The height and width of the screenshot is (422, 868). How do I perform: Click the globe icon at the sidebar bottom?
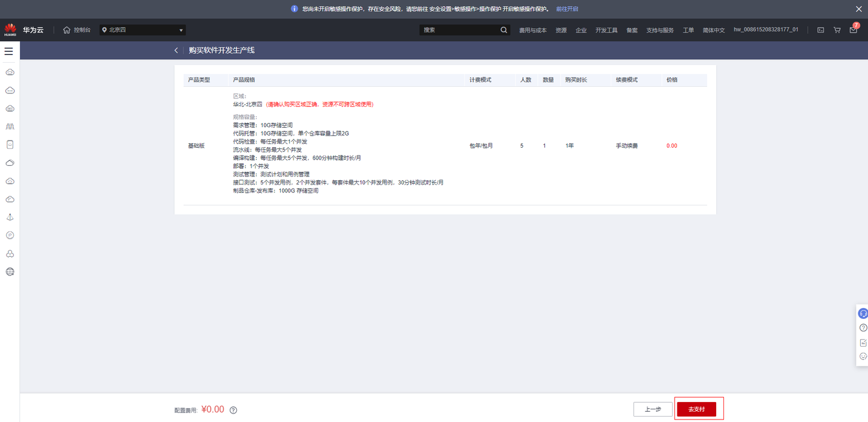click(10, 271)
